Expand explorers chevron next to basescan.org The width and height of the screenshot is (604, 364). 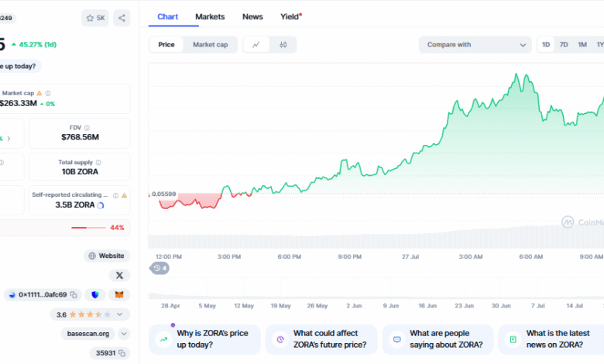(124, 334)
